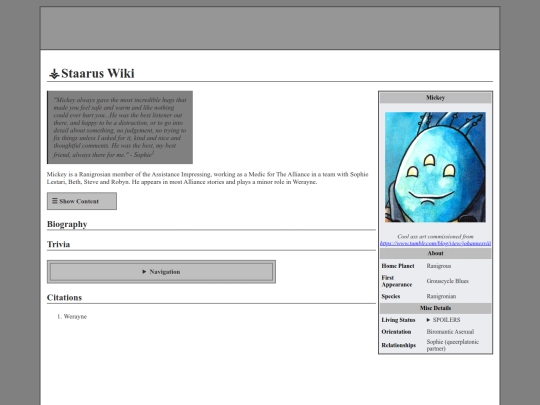Click the Sophie queerplatonic partner value
Viewport: 540px width, 405px height.
[x=453, y=345]
